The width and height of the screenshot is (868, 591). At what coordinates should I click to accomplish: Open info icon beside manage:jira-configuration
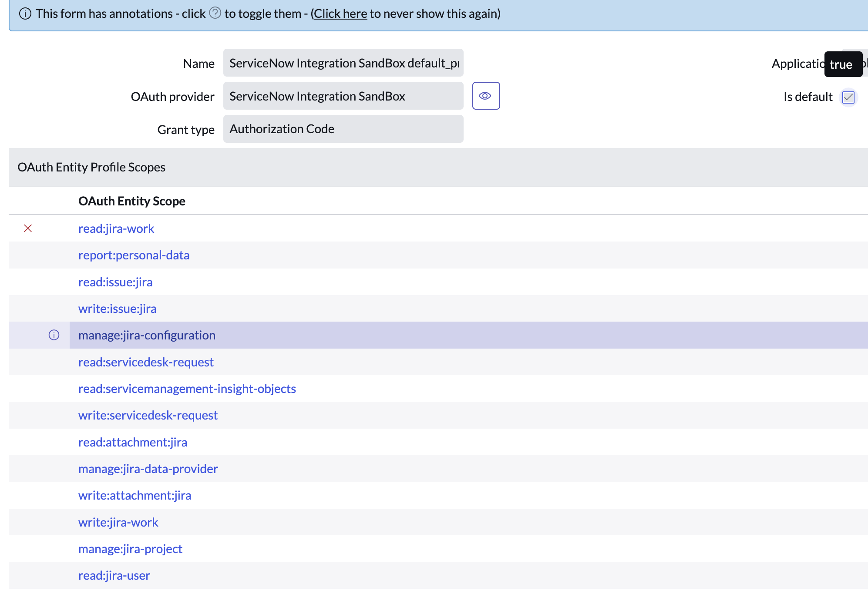(54, 335)
